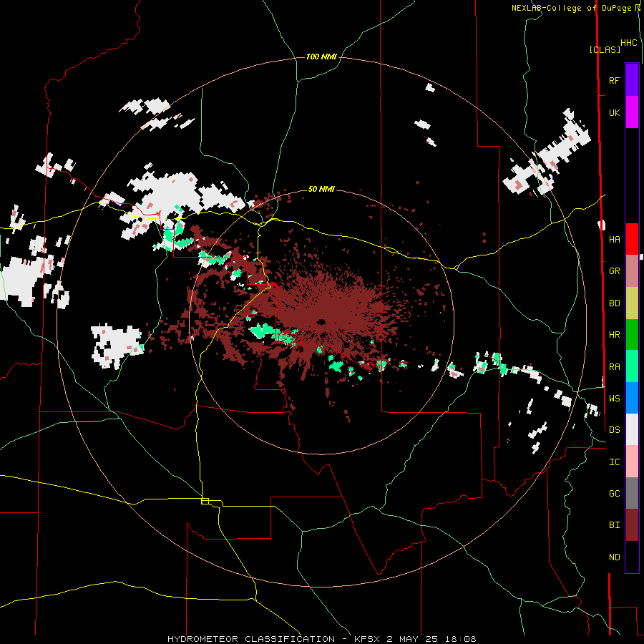Click the RF purple legend color swatch
Image resolution: width=644 pixels, height=644 pixels.
point(632,80)
